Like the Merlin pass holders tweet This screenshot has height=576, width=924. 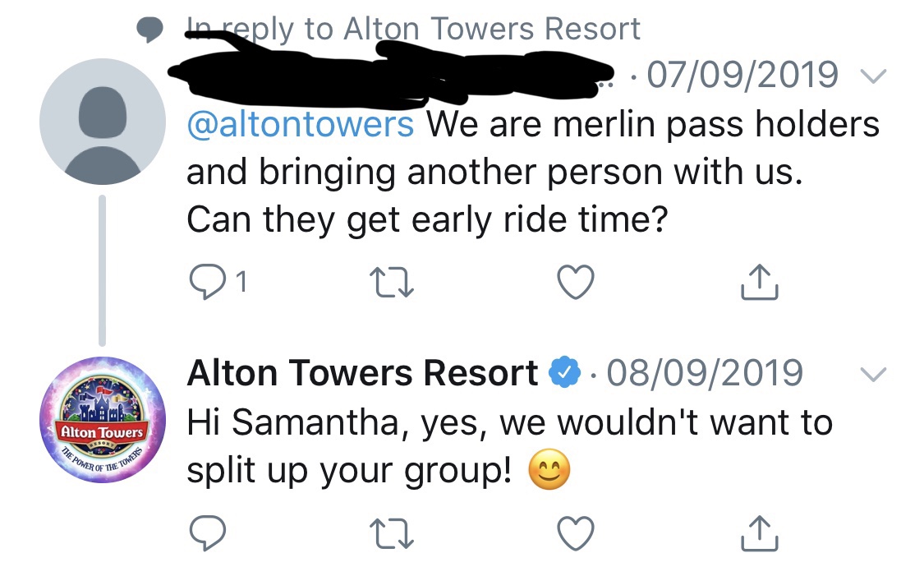click(x=576, y=282)
